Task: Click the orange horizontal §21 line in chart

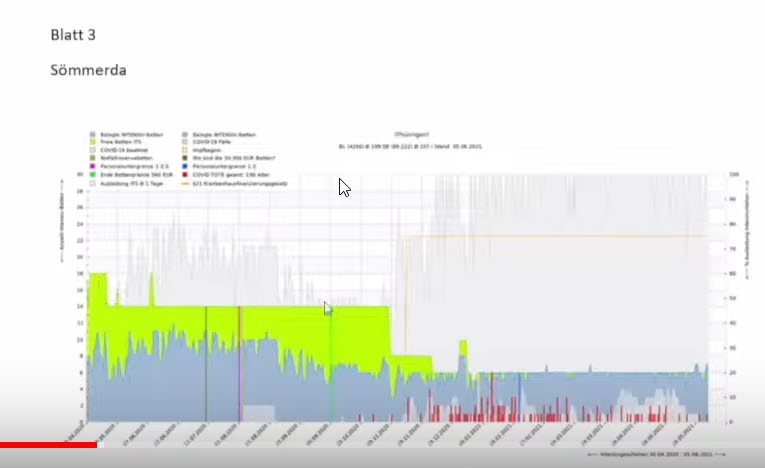Action: [x=556, y=236]
